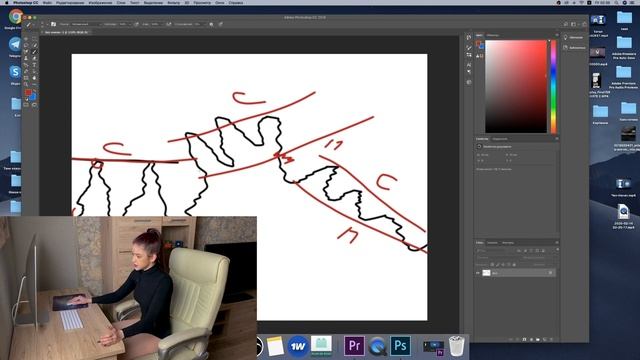Open Skype icon on the desktop
The width and height of the screenshot is (640, 360).
[x=15, y=72]
